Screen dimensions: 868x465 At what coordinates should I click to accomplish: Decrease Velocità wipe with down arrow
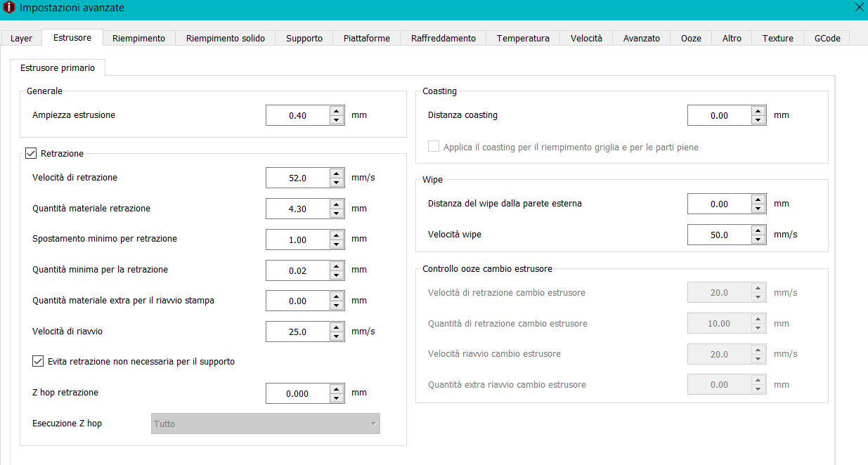coord(758,240)
